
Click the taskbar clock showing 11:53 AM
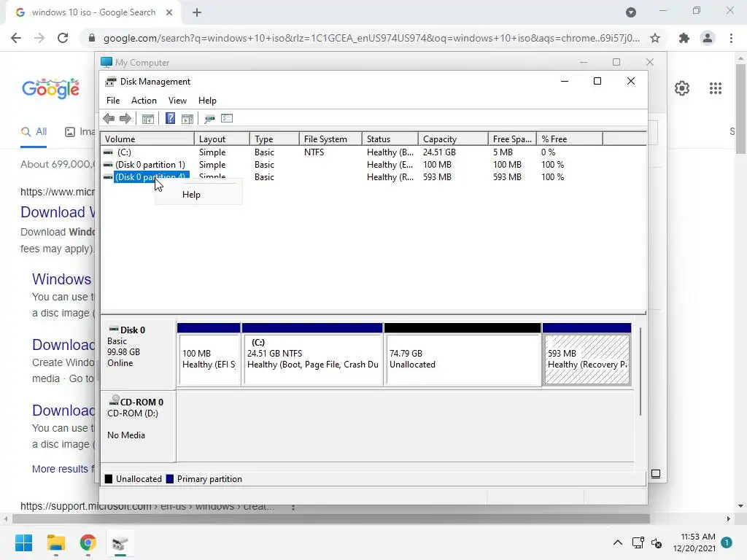[694, 542]
